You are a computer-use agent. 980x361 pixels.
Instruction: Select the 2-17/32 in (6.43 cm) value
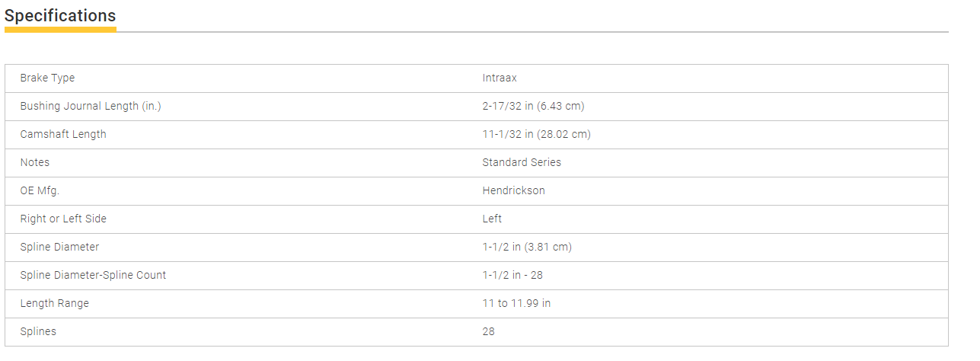point(533,106)
